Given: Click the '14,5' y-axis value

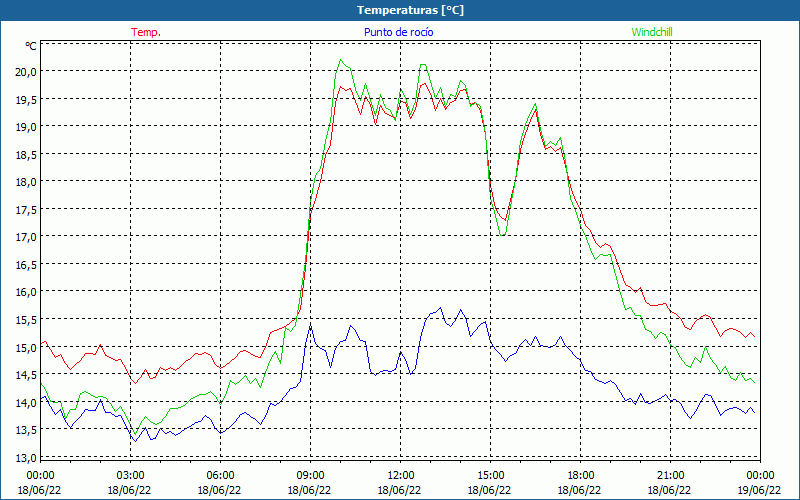Looking at the screenshot, I should click(26, 375).
